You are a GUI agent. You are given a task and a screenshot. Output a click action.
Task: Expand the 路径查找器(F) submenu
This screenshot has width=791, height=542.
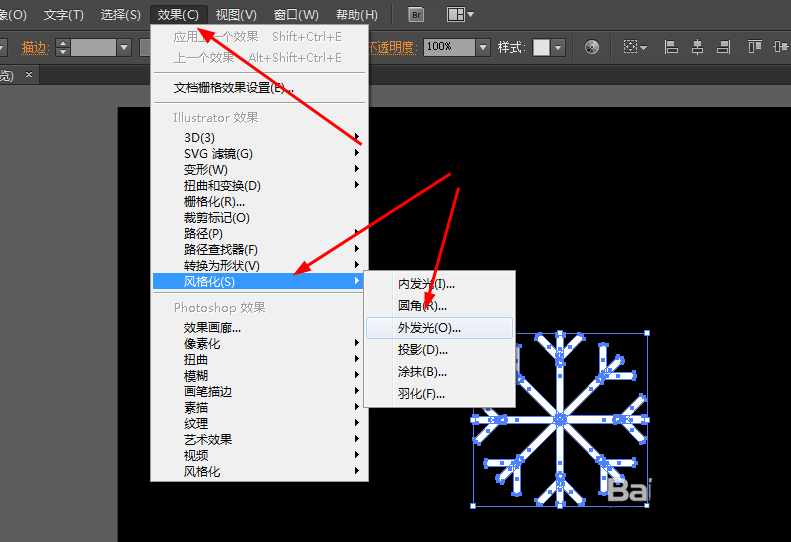click(259, 250)
